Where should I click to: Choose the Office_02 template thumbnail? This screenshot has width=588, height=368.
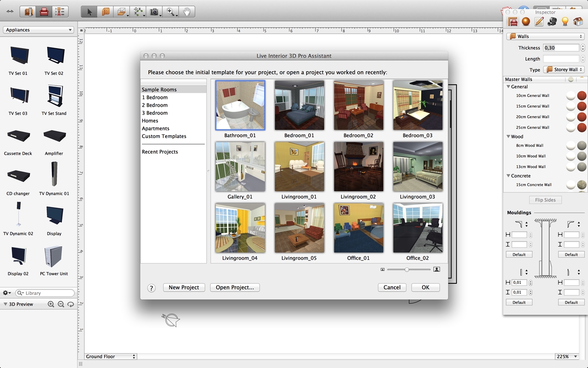pos(418,228)
